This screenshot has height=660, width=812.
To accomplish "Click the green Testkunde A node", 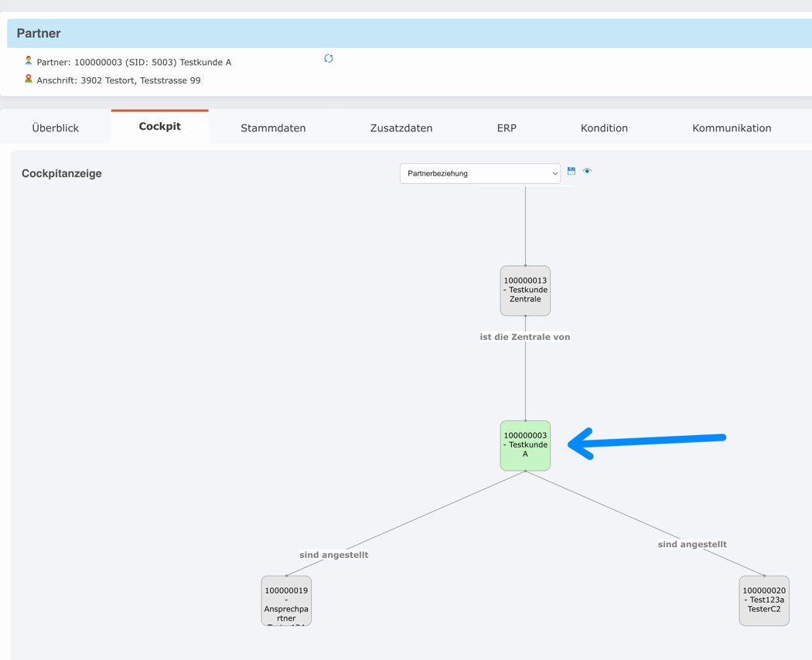I will click(x=525, y=445).
